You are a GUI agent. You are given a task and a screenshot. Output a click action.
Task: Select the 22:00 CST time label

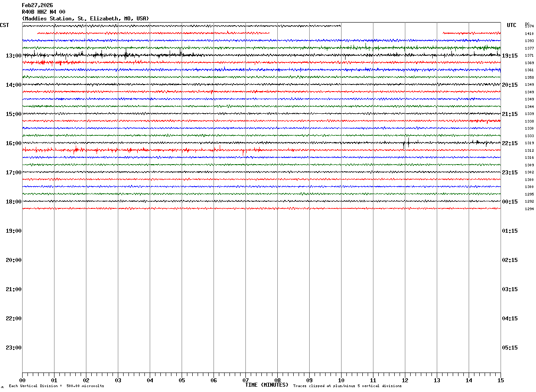click(14, 319)
